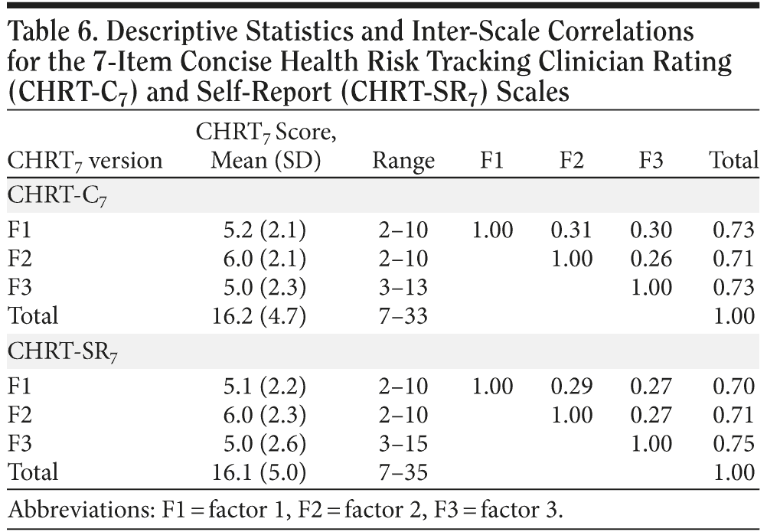Click the "CHRT7 version" column header
767x532 pixels.
pos(85,161)
